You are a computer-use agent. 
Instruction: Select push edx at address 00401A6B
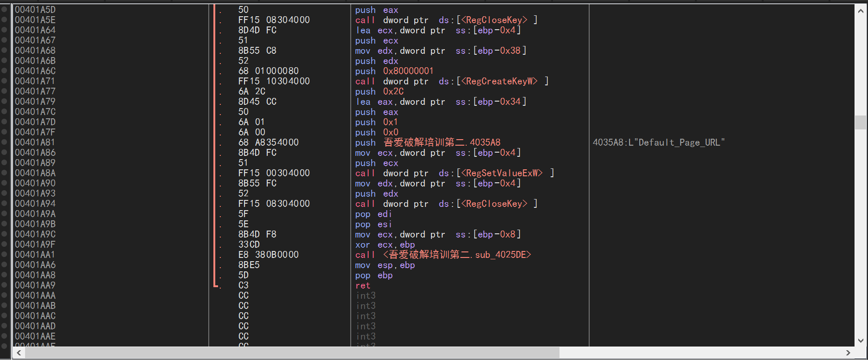pos(377,61)
